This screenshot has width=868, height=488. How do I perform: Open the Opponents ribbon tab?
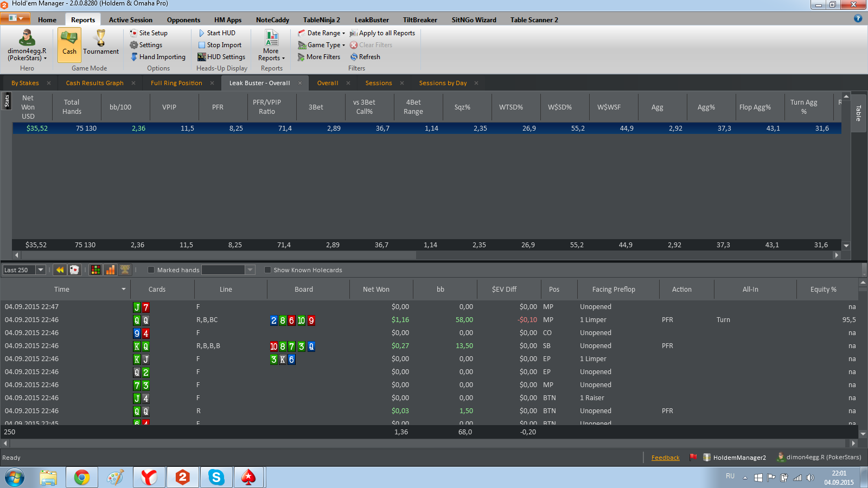(183, 20)
